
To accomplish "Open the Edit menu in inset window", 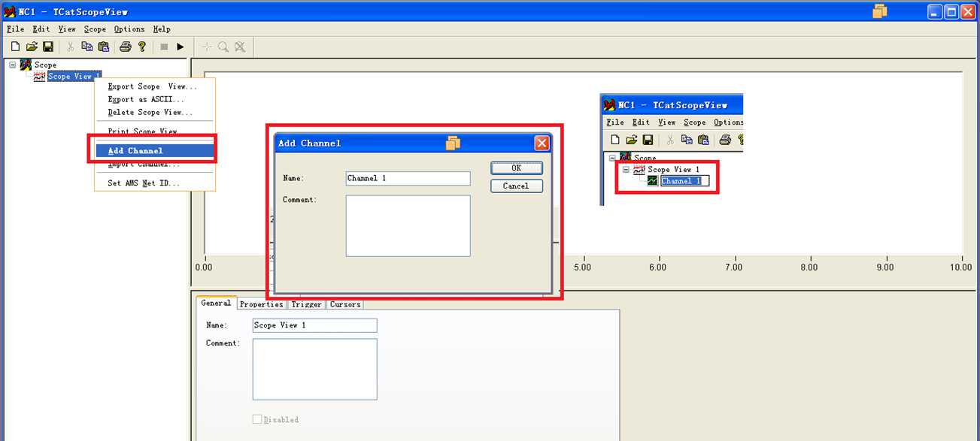I will point(641,122).
